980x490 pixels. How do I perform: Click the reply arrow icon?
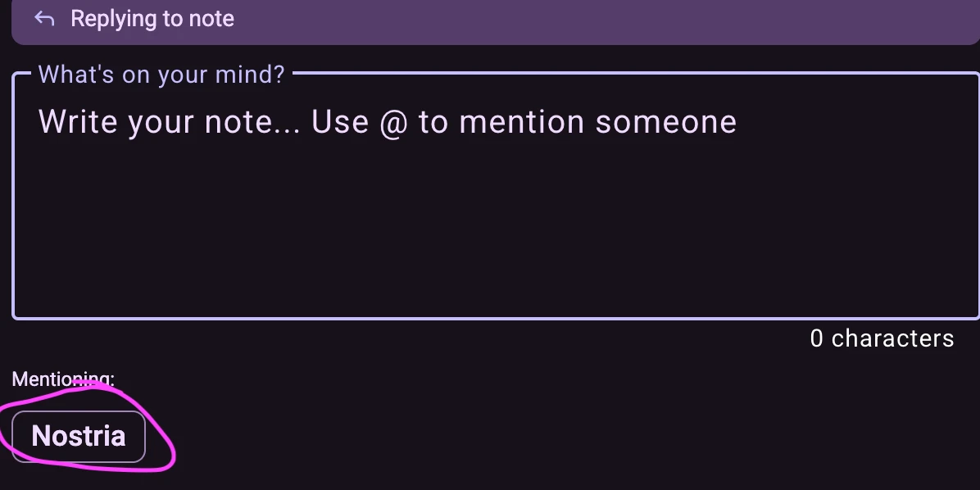tap(44, 19)
